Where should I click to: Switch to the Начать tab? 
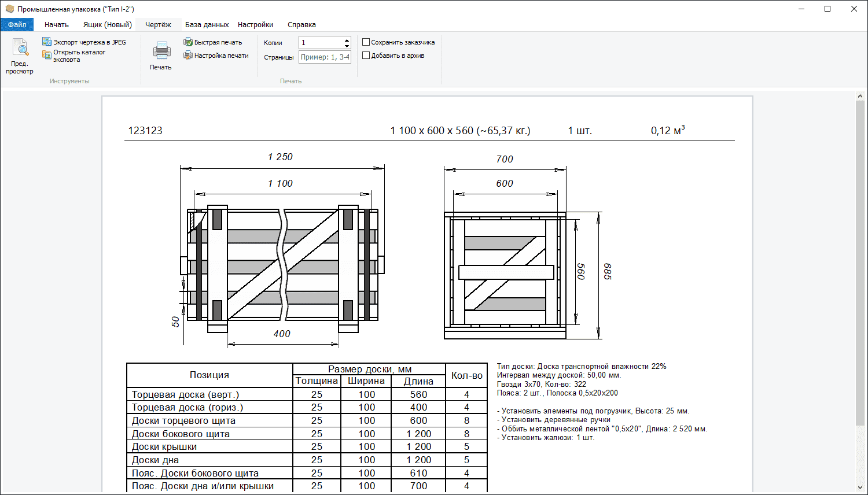point(57,25)
